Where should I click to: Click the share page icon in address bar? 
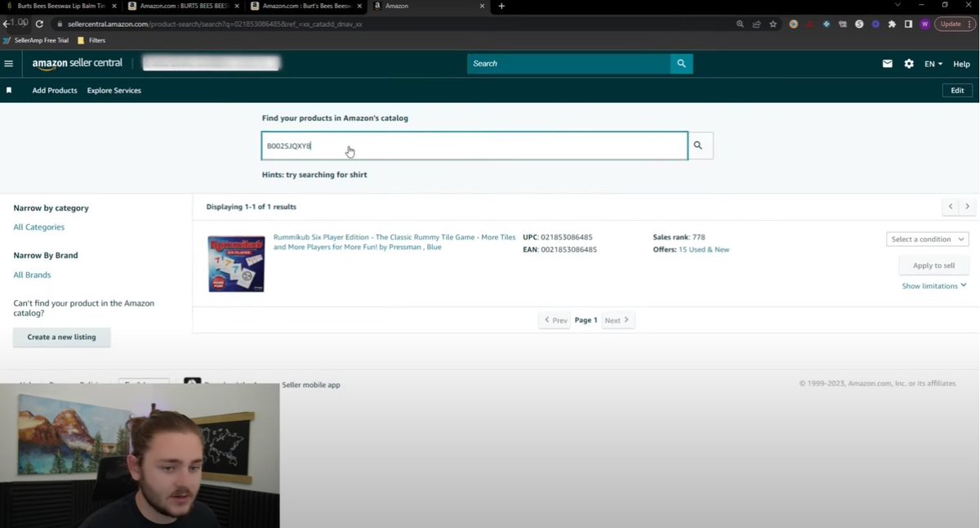(x=756, y=24)
